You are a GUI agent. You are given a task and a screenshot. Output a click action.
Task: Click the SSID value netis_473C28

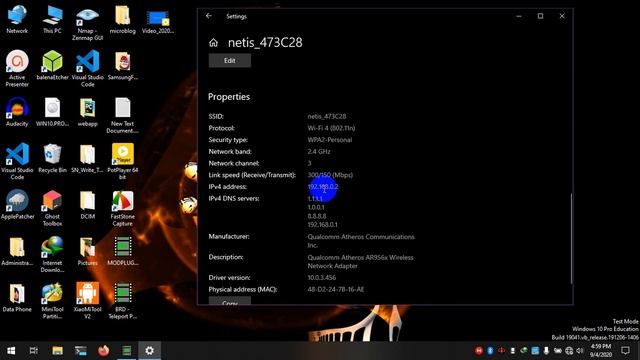point(327,116)
